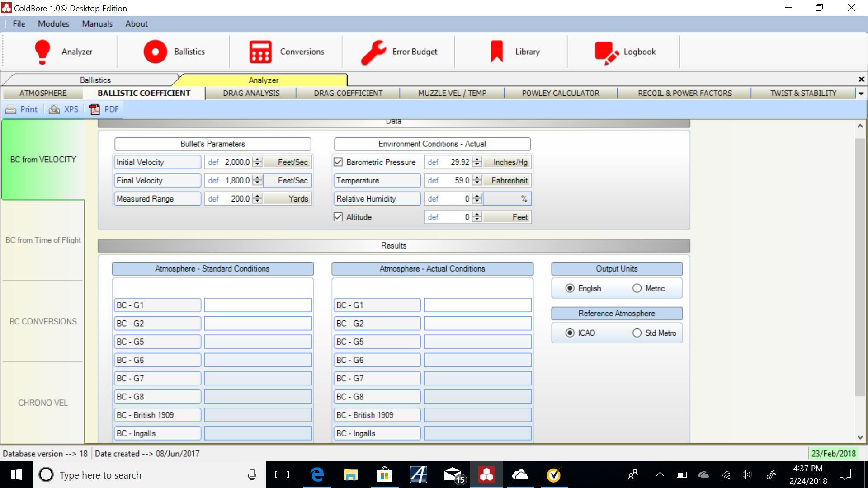Toggle the Altitude checkbox
The image size is (868, 488).
[x=338, y=217]
